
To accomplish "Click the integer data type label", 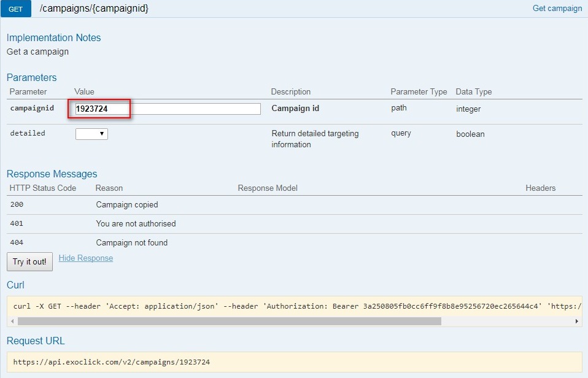I will click(468, 109).
